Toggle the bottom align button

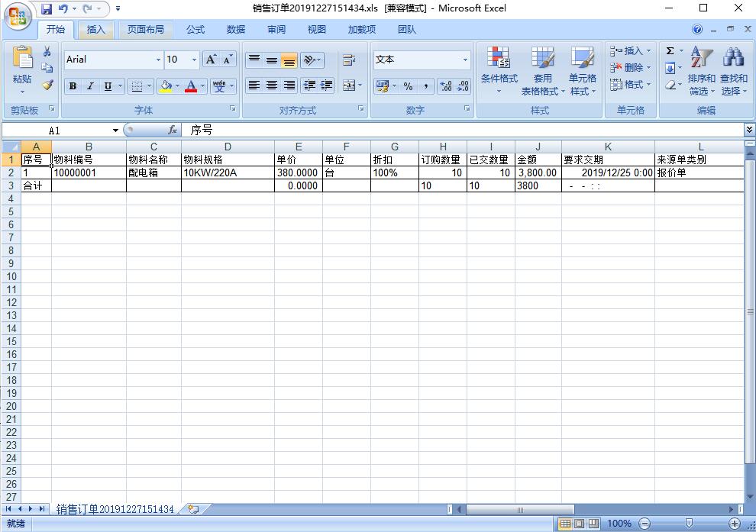click(289, 60)
